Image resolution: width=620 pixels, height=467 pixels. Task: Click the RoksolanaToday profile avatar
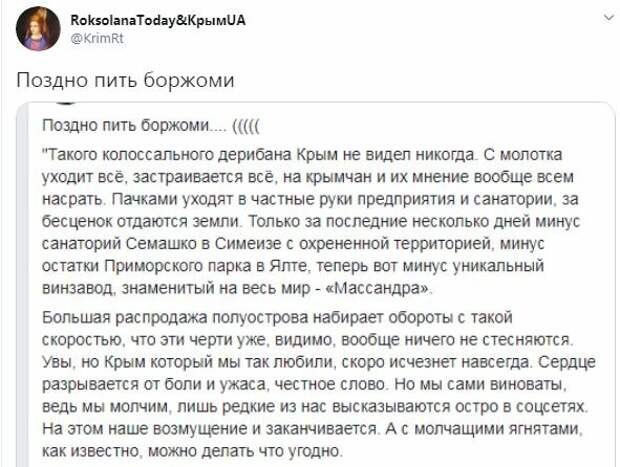pyautogui.click(x=37, y=29)
